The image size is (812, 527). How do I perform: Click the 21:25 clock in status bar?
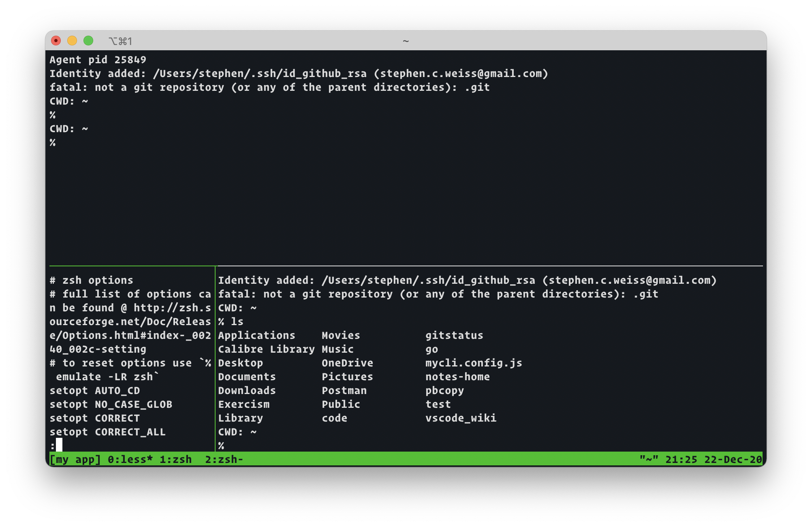click(x=682, y=459)
